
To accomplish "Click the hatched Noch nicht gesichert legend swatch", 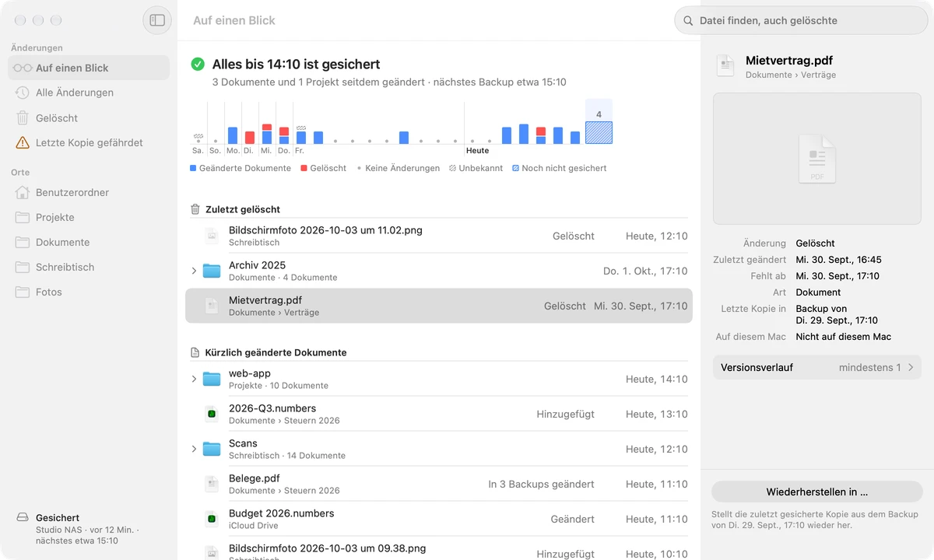I will [515, 168].
